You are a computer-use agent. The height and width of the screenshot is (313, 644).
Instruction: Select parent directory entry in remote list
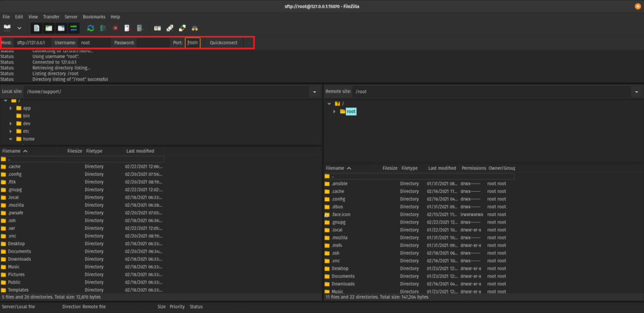pos(419,176)
